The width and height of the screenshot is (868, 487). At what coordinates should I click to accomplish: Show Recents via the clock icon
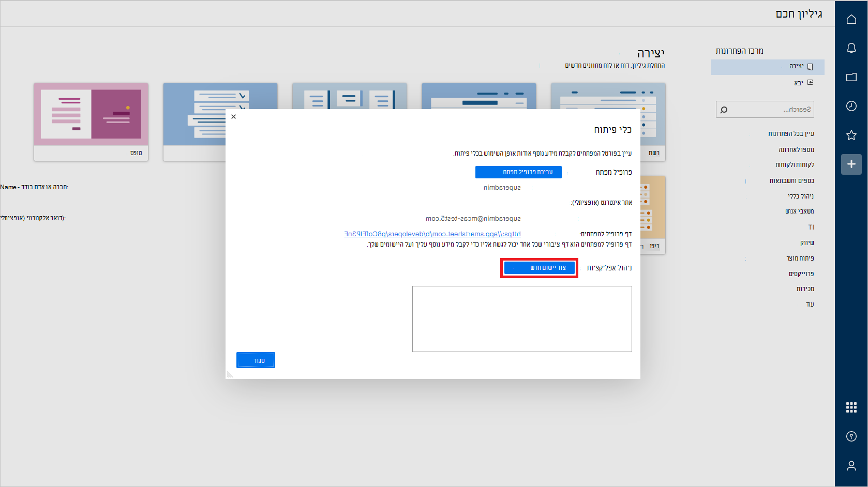[x=851, y=106]
